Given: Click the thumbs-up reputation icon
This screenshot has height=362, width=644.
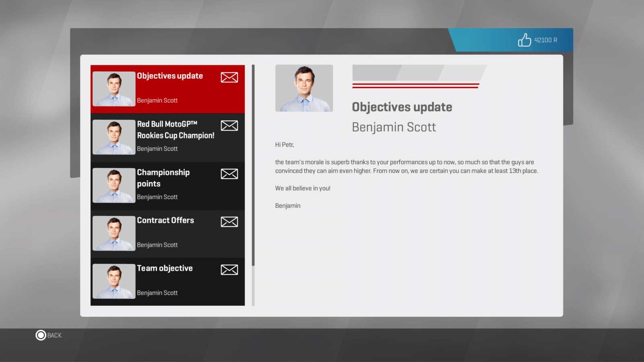Looking at the screenshot, I should click(524, 40).
